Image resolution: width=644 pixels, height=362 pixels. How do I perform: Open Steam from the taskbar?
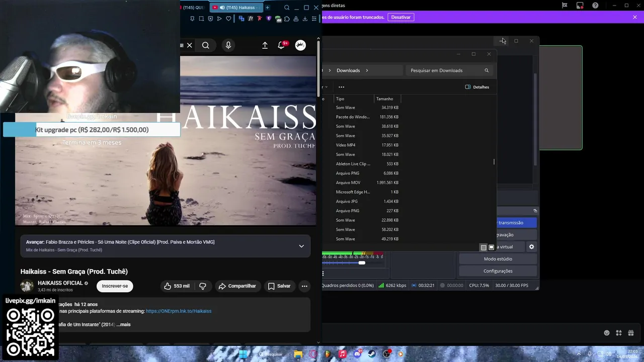point(372,354)
